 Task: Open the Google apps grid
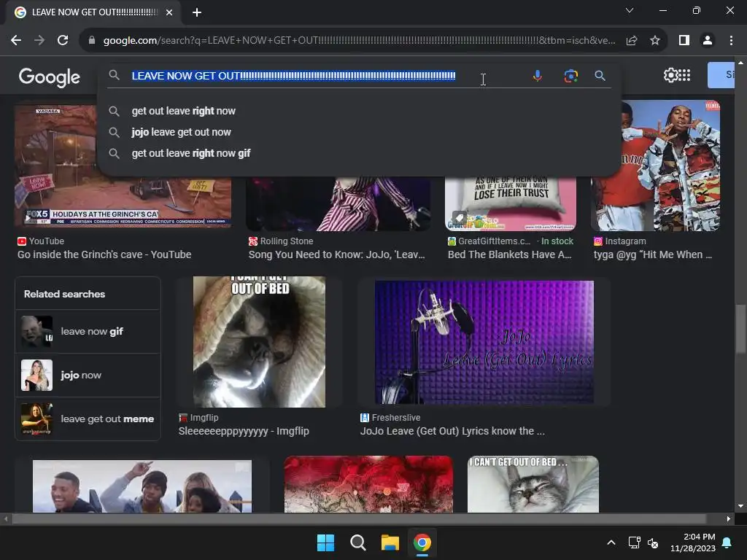tap(684, 75)
